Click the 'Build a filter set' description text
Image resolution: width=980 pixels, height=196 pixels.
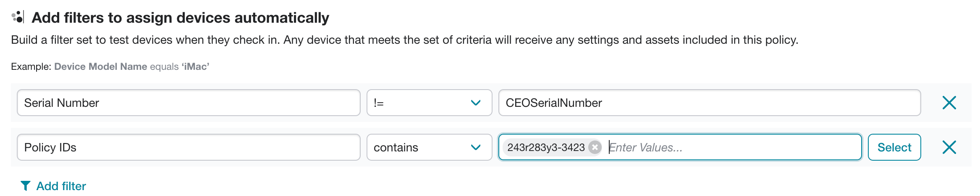pyautogui.click(x=404, y=40)
